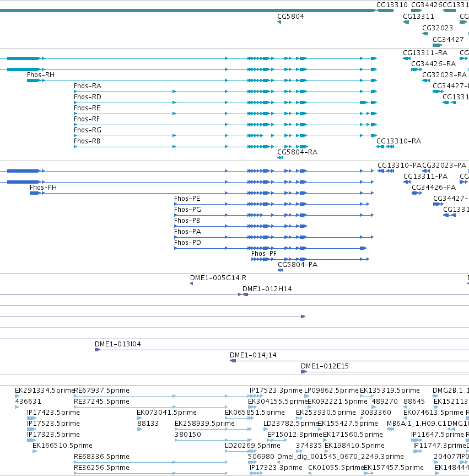Select the RE67937.5prime EST label
This screenshot has width=469, height=476.
(101, 391)
